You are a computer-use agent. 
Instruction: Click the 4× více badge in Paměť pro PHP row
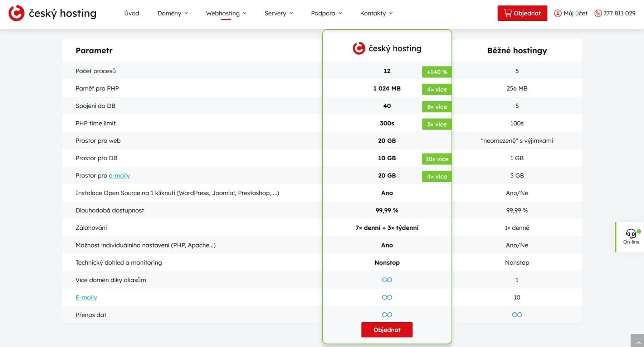[437, 89]
